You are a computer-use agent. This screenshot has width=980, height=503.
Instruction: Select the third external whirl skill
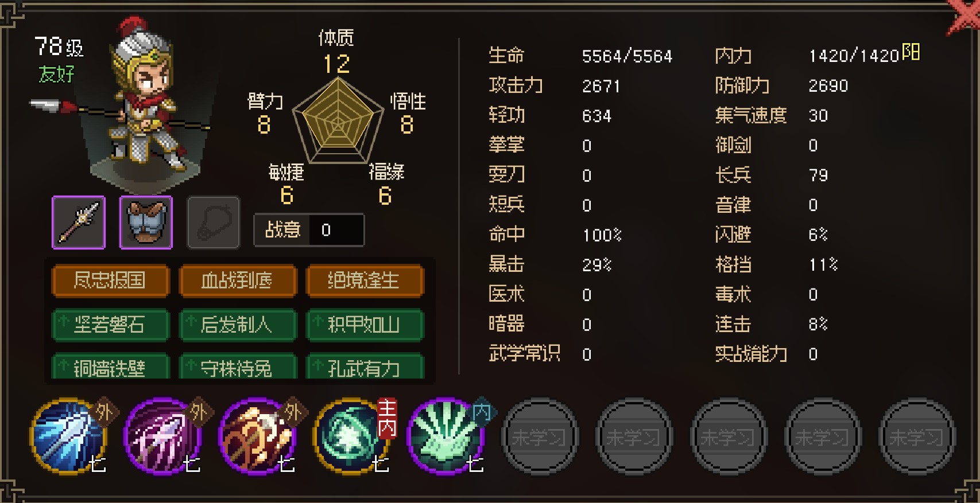tap(258, 437)
